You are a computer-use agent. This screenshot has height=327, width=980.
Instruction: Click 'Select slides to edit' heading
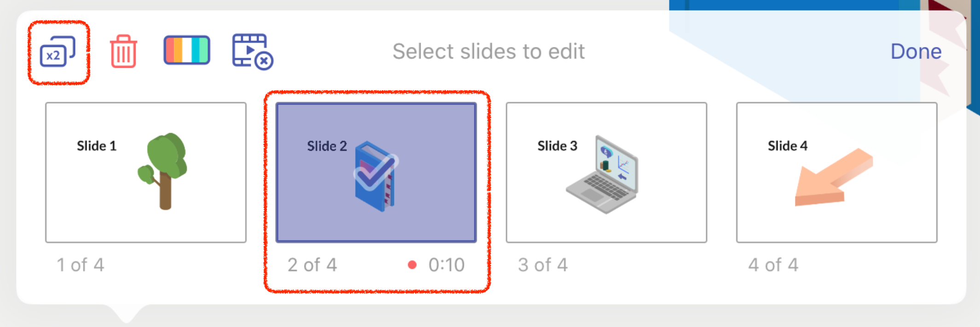(x=489, y=51)
